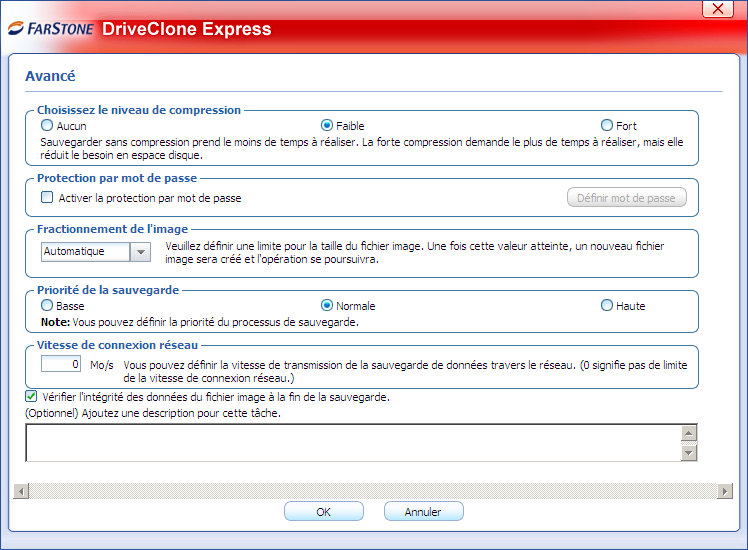Click the 'Note:' priority description text
The image size is (748, 550).
pyautogui.click(x=200, y=322)
